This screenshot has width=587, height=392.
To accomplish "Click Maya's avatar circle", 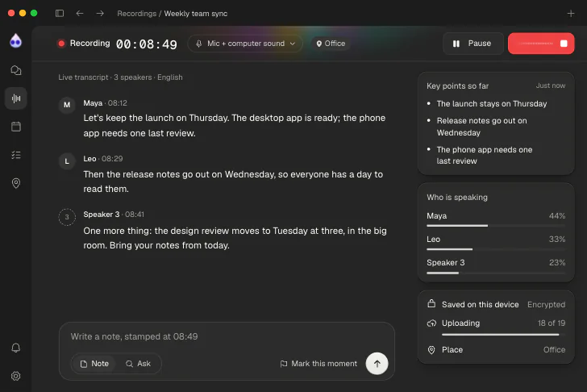I will point(67,105).
